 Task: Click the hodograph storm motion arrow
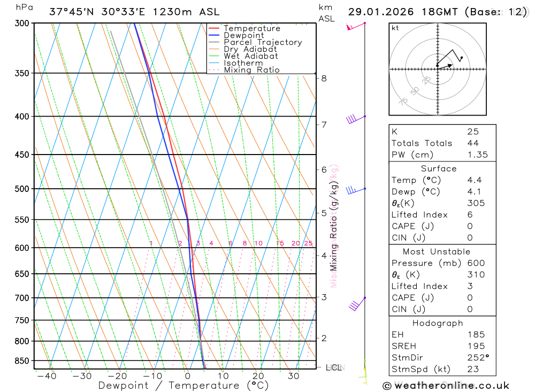pos(445,66)
